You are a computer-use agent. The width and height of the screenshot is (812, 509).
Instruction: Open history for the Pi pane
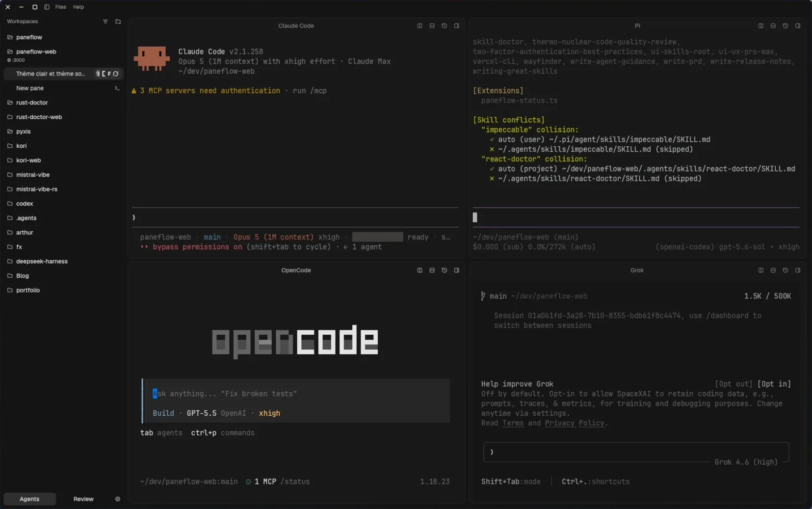pos(785,26)
